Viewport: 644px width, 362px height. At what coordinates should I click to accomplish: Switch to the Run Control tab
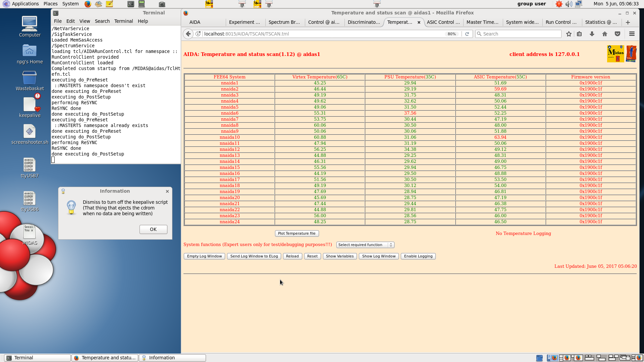click(x=561, y=22)
